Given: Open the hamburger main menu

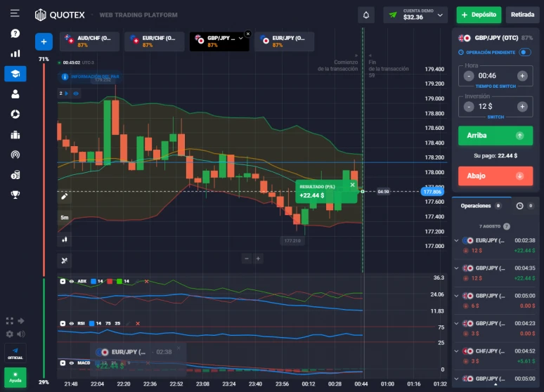Looking at the screenshot, I should (x=15, y=13).
